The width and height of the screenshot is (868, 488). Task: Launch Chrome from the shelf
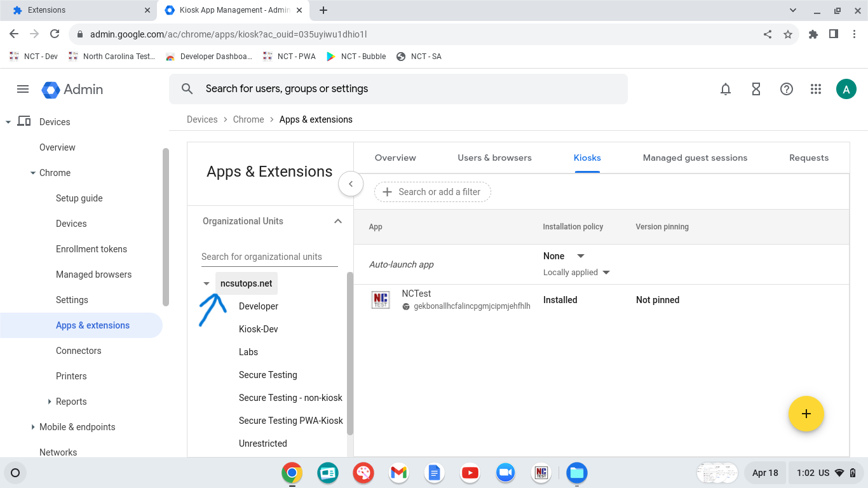point(292,473)
